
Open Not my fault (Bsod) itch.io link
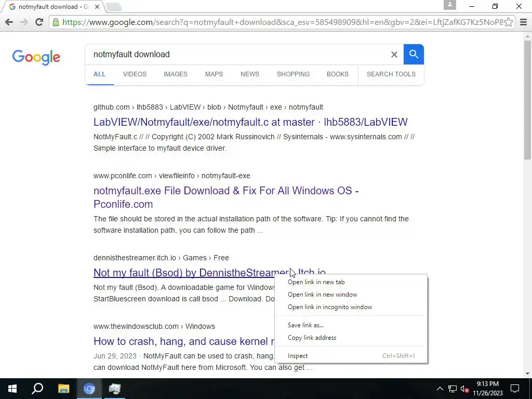(191, 273)
